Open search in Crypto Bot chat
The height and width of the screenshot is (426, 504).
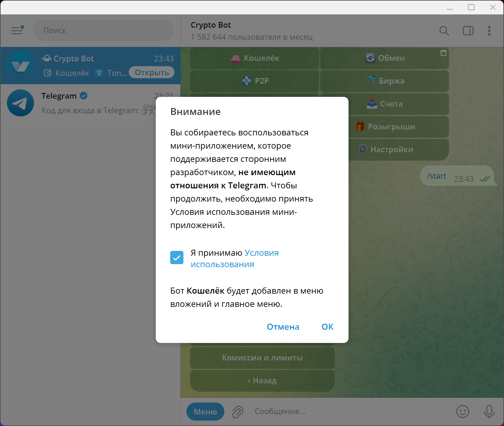tap(444, 31)
